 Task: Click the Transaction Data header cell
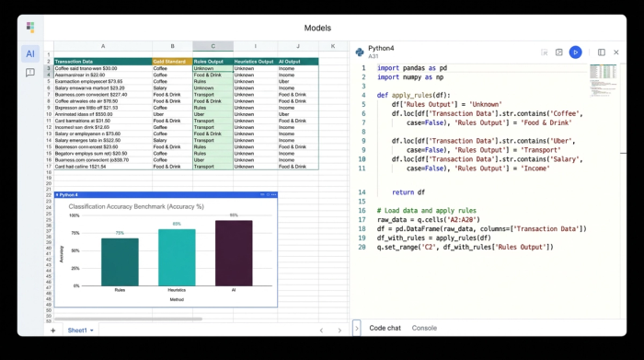(103, 62)
